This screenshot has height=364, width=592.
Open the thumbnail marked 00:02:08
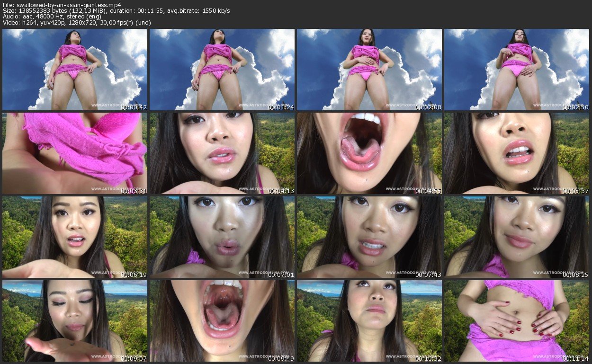click(x=369, y=70)
